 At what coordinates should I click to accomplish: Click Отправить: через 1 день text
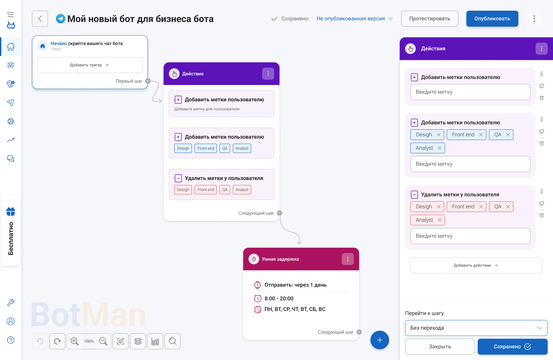pos(296,285)
